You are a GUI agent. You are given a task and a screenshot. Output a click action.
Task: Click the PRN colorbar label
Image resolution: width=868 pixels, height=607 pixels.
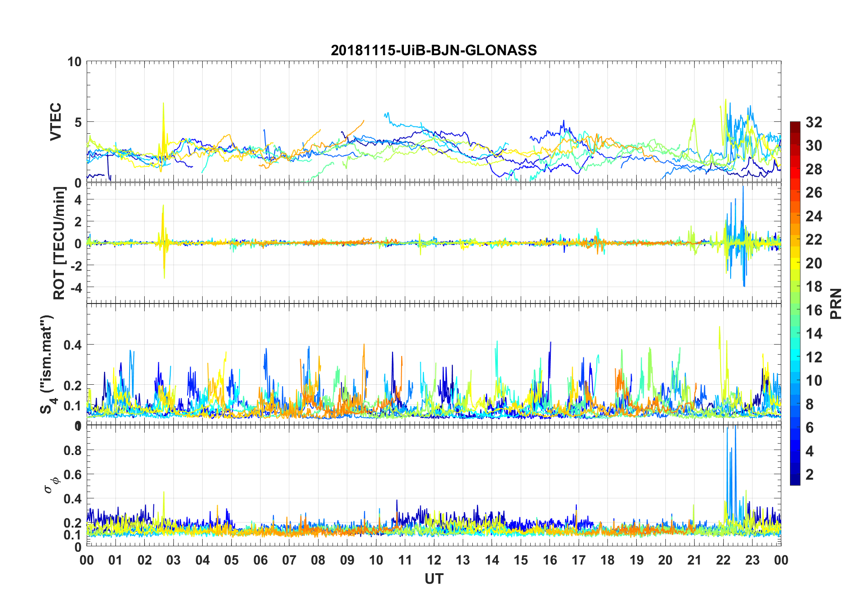(836, 303)
